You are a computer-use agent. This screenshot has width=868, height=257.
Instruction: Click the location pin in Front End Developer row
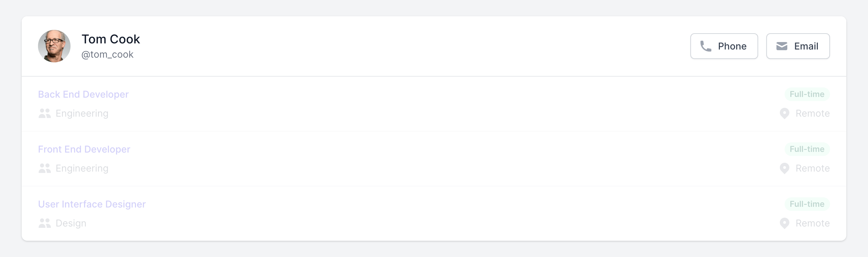pyautogui.click(x=784, y=168)
